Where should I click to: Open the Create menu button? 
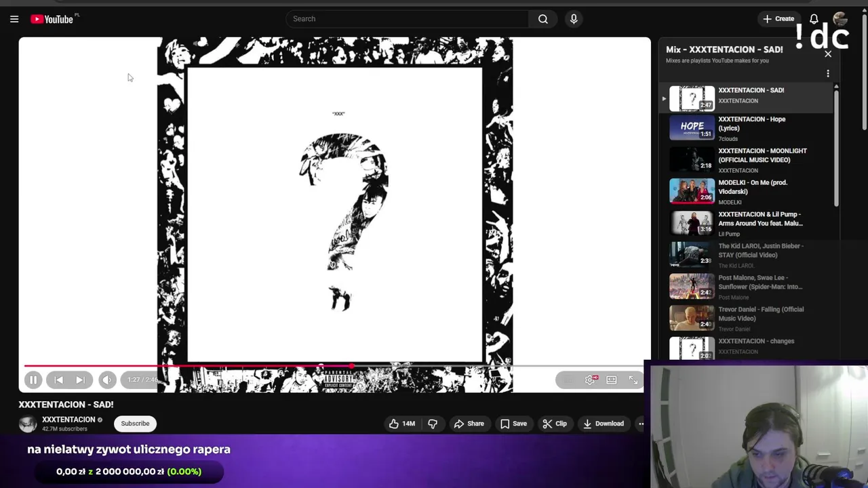778,19
